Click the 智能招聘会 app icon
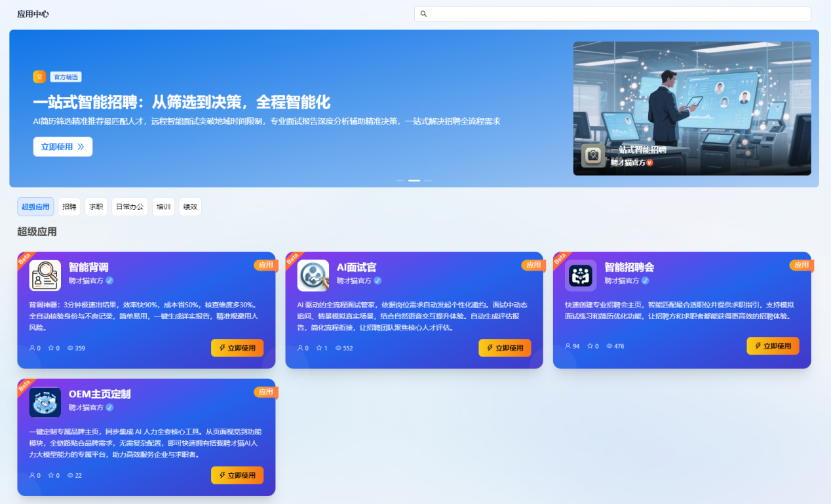The width and height of the screenshot is (831, 504). tap(581, 275)
